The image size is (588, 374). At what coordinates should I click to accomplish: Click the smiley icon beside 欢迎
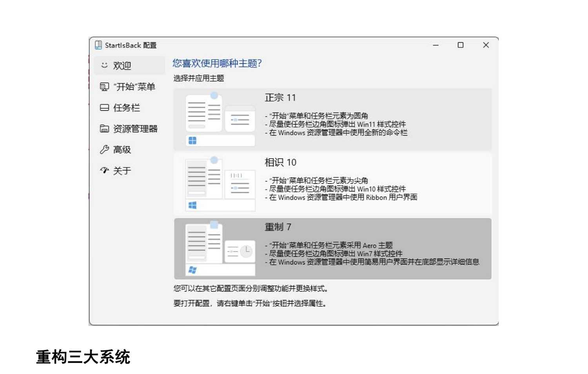click(x=104, y=65)
